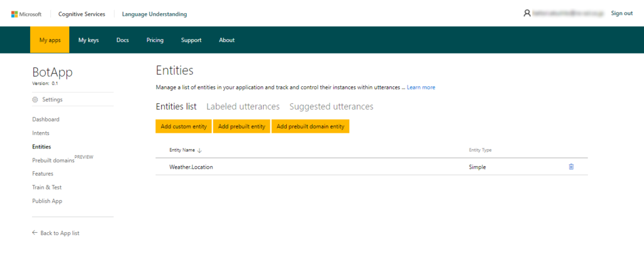Click the Settings gear icon
The image size is (644, 278).
pos(35,99)
